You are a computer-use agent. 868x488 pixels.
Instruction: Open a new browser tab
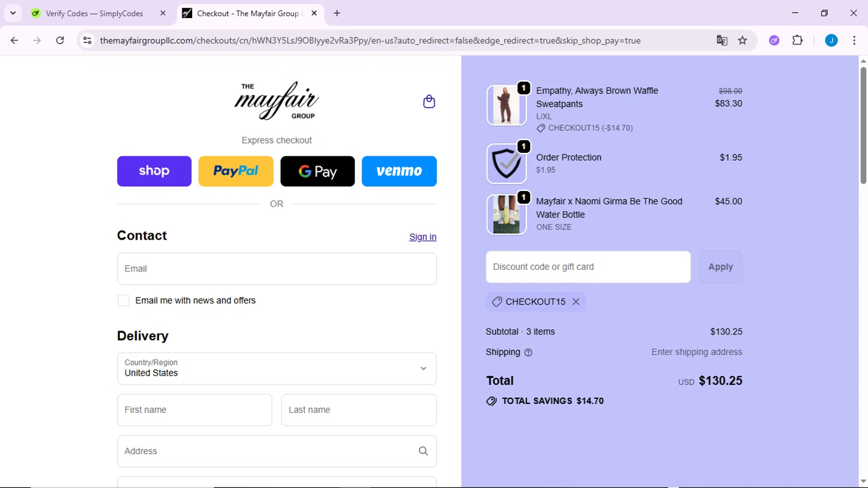pos(337,13)
